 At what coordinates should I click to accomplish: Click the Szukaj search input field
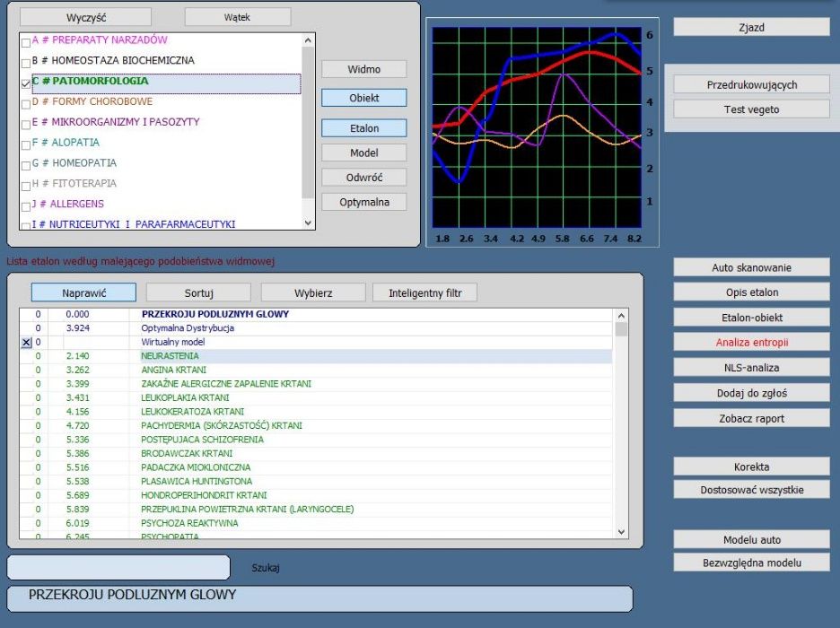[118, 568]
